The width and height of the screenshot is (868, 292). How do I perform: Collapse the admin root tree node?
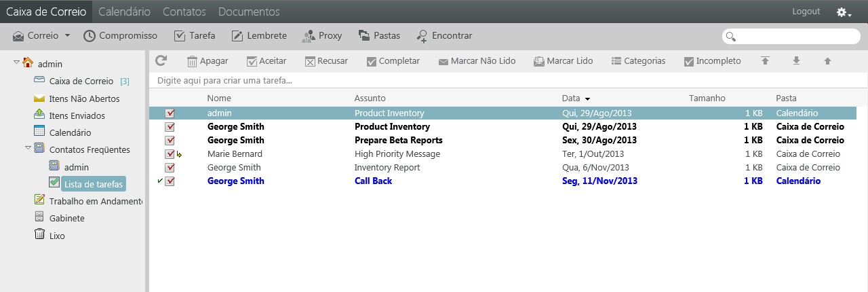click(x=17, y=63)
